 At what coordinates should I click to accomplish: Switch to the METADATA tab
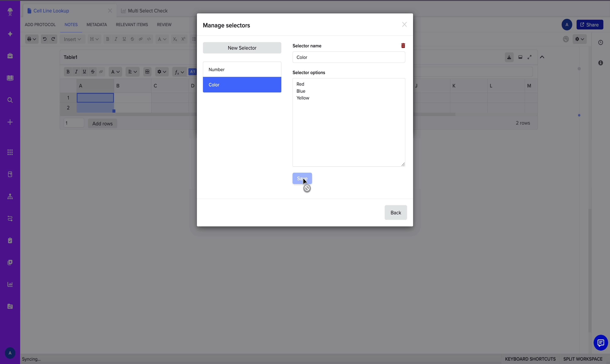(97, 24)
